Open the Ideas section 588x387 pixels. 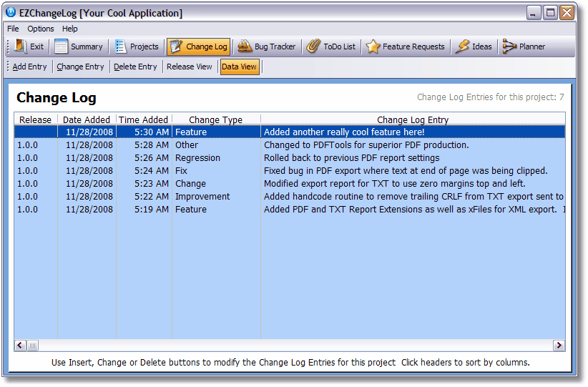(x=474, y=47)
